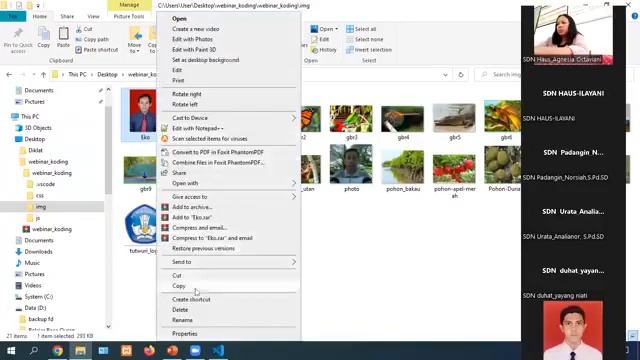Choose Edit with Notepad++
The image size is (640, 360).
[x=229, y=128]
